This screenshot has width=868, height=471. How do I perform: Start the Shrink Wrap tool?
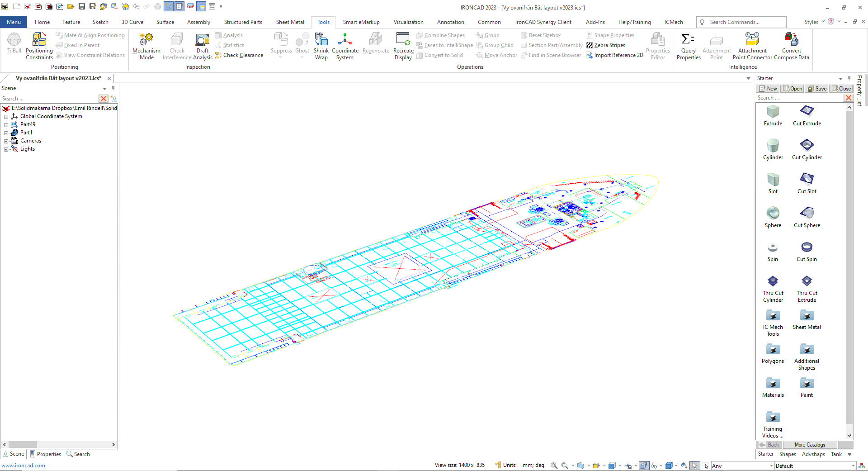321,46
